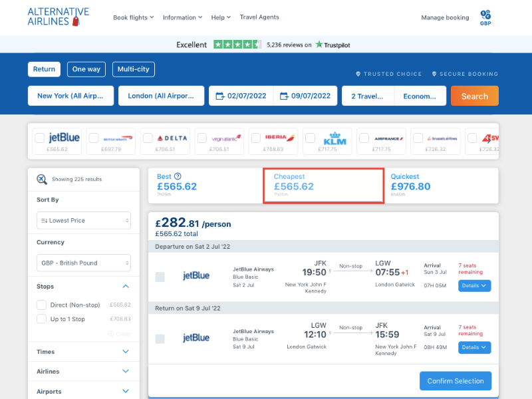532x399 pixels.
Task: Tick the jetBlue airline filter checkbox
Action: point(40,138)
